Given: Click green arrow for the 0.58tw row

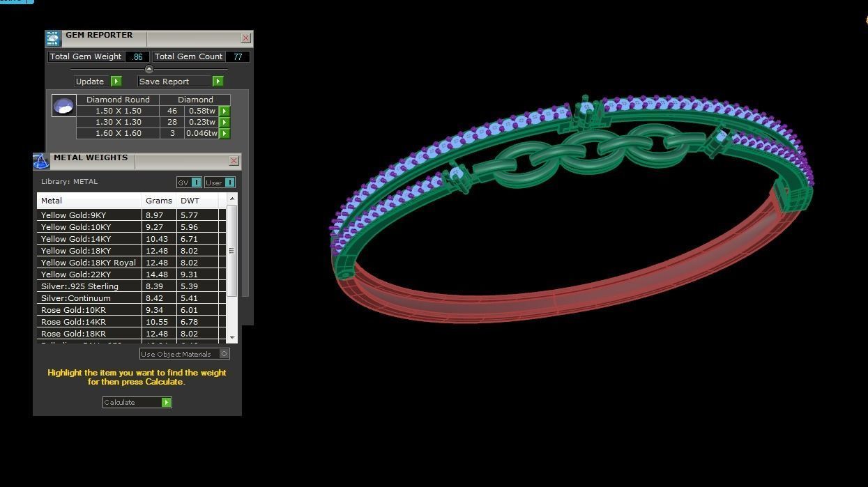Looking at the screenshot, I should (224, 111).
